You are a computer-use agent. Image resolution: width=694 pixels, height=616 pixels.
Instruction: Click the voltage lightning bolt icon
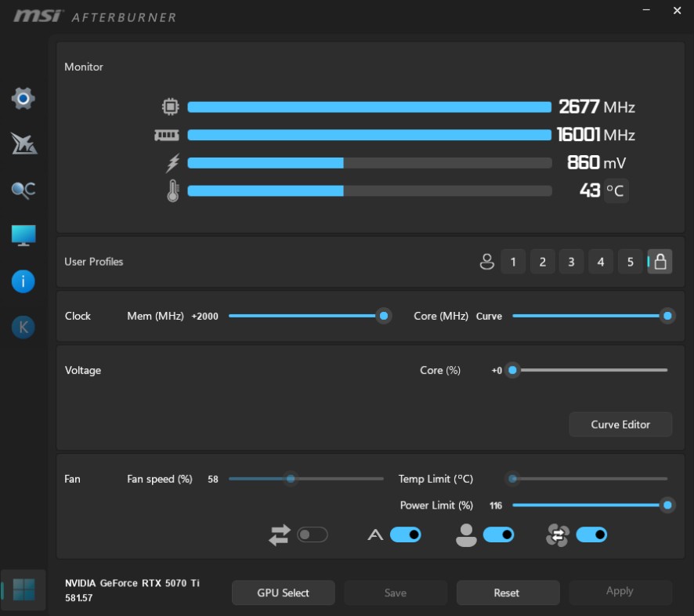click(x=172, y=162)
